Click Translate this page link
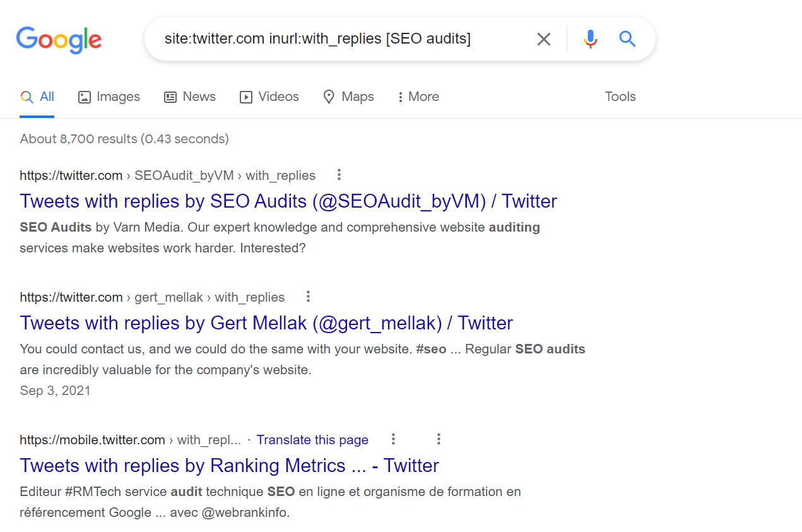This screenshot has height=532, width=802. 312,440
